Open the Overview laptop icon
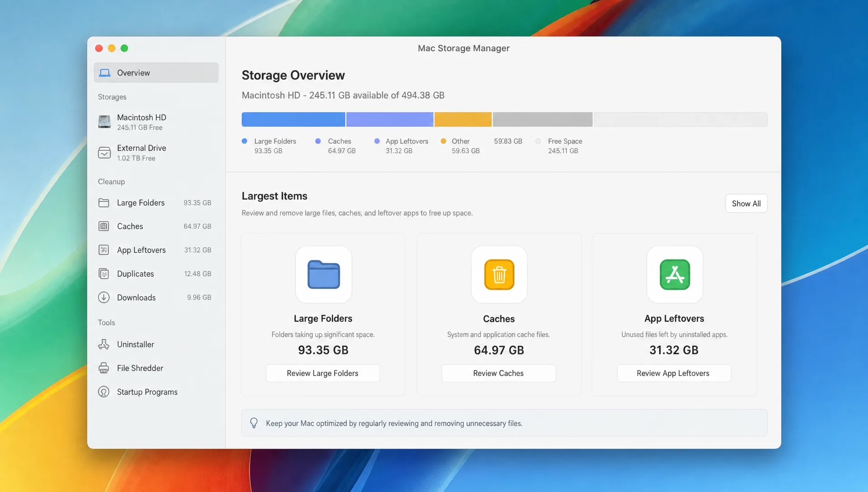 coord(104,73)
